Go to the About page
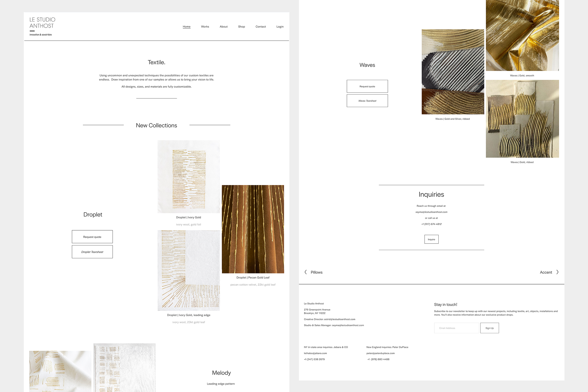588x392 pixels. click(x=223, y=26)
